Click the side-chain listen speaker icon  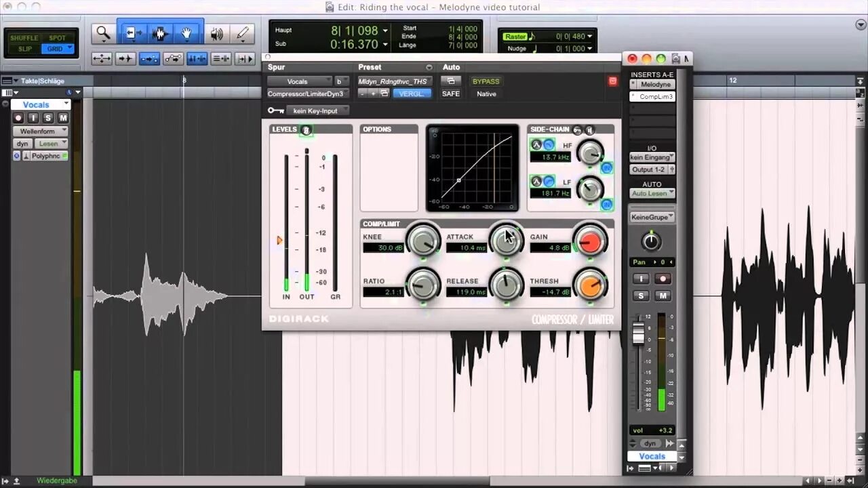click(589, 129)
